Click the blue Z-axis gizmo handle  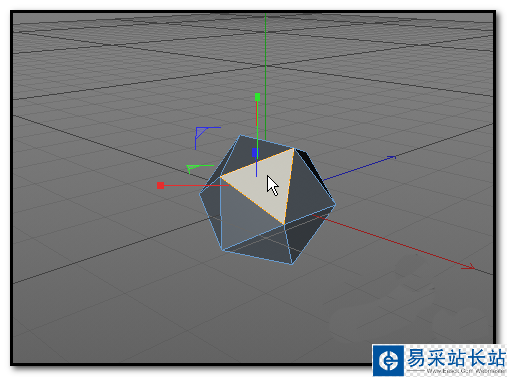coord(255,153)
